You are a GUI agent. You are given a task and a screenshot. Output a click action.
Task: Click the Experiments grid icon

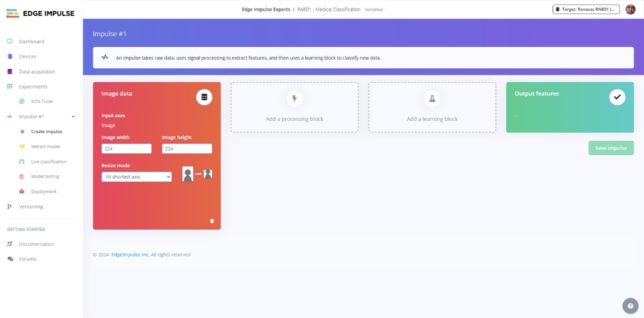coord(9,86)
